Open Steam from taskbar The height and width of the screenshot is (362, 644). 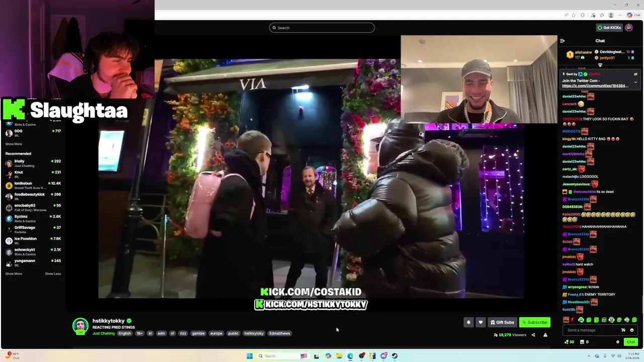[394, 356]
